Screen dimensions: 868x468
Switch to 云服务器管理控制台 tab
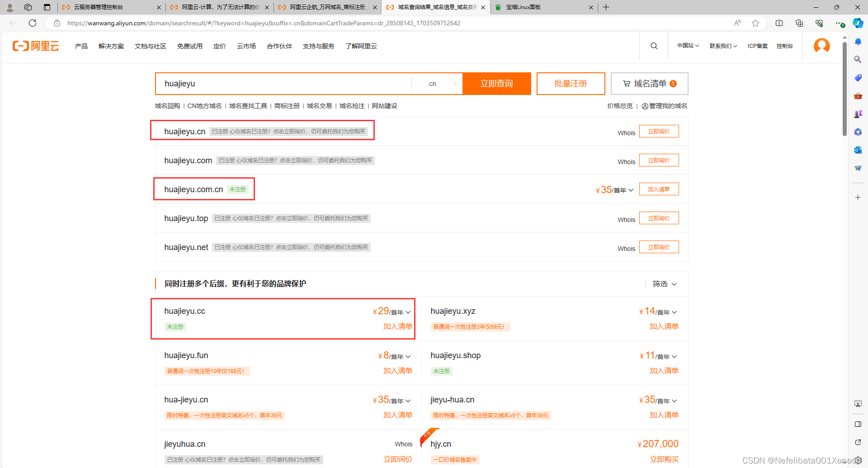coord(111,7)
